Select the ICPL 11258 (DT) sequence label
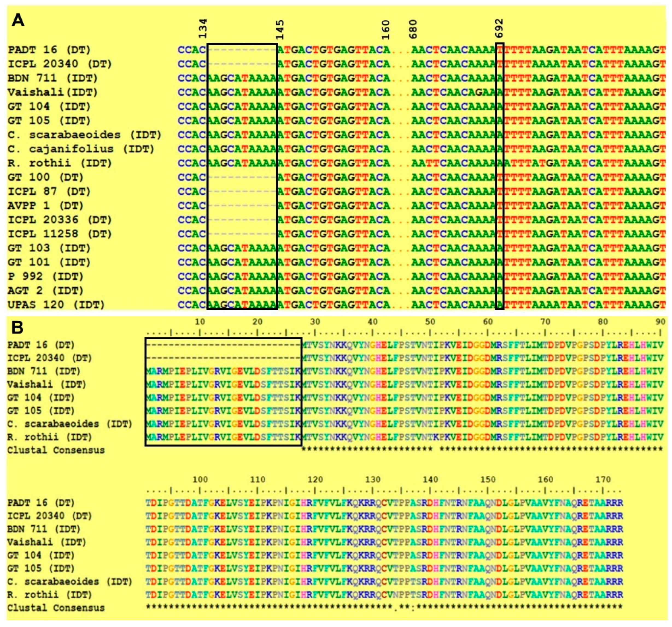This screenshot has height=627, width=672. [x=60, y=234]
